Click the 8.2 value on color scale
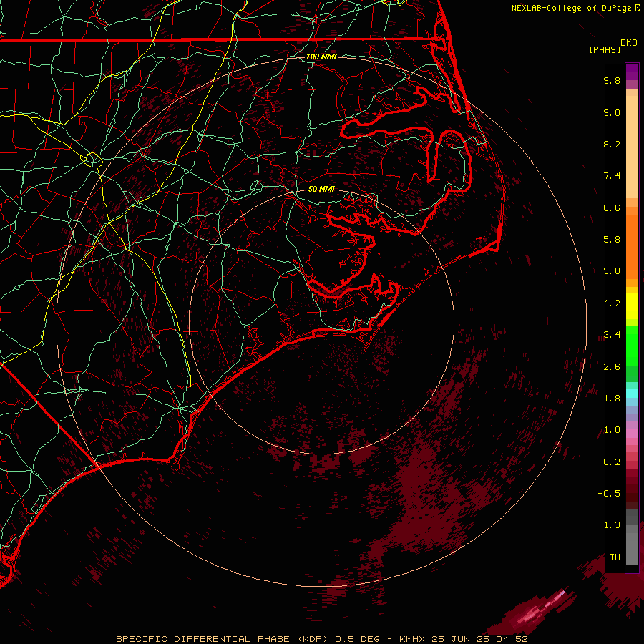Image resolution: width=644 pixels, height=644 pixels. pos(612,144)
